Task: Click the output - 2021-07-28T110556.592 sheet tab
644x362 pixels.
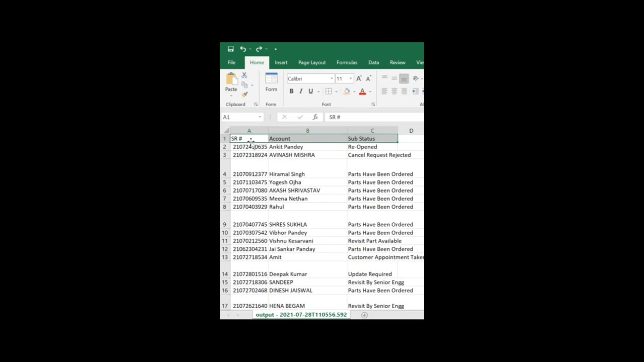Action: pyautogui.click(x=301, y=315)
